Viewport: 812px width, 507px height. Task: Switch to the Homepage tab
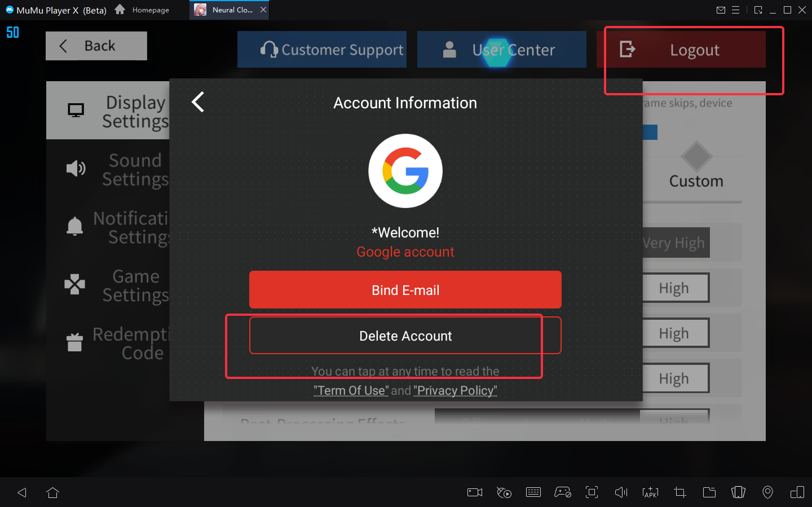[142, 10]
